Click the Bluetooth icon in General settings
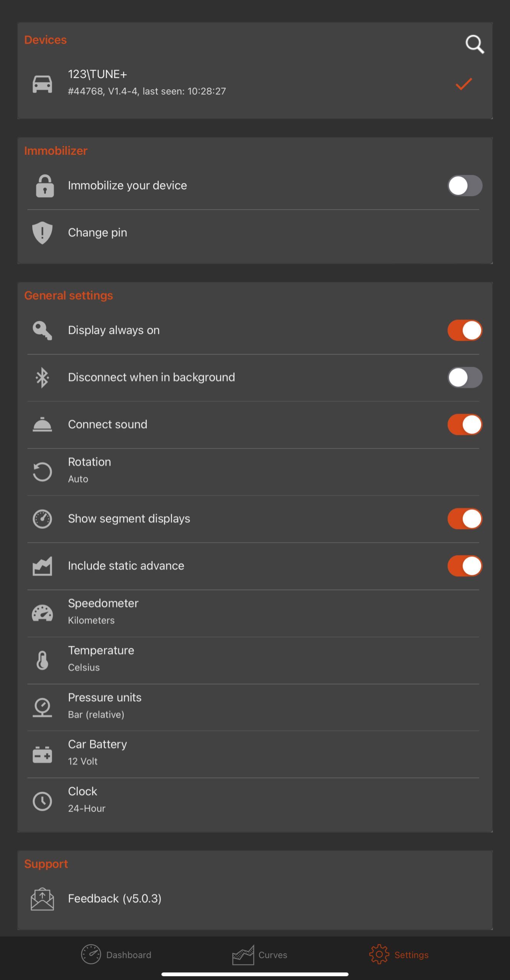 click(x=42, y=378)
